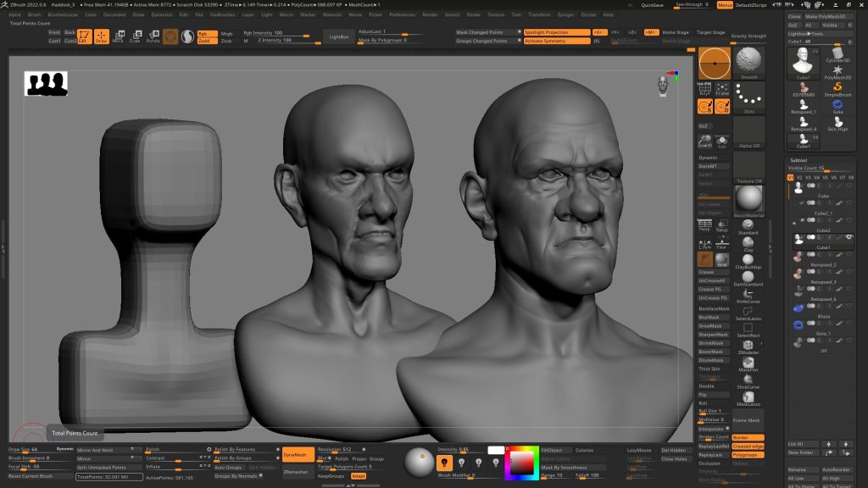Select the Standard brush

click(x=748, y=227)
